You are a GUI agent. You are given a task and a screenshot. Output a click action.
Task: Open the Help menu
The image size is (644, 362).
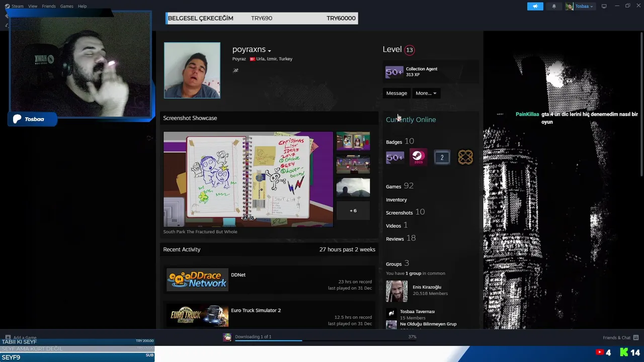point(82,6)
